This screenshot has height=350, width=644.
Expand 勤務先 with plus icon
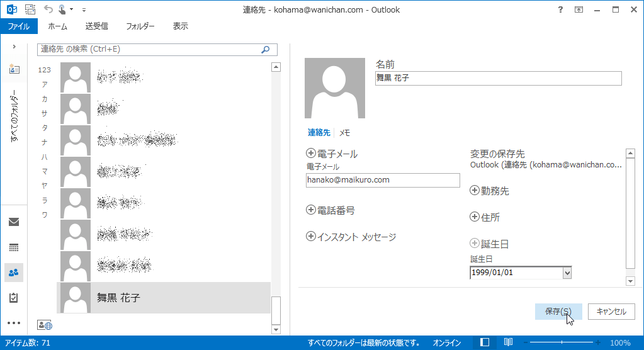(x=475, y=190)
